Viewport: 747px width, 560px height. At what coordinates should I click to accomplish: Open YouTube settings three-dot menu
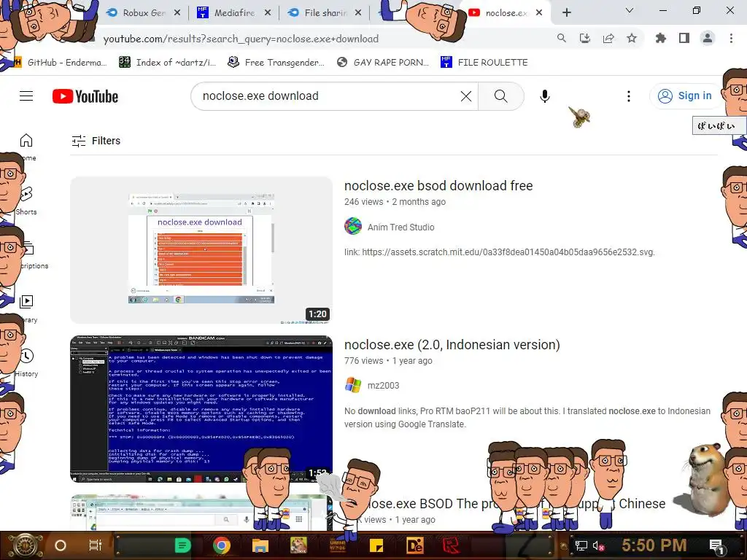click(x=628, y=96)
